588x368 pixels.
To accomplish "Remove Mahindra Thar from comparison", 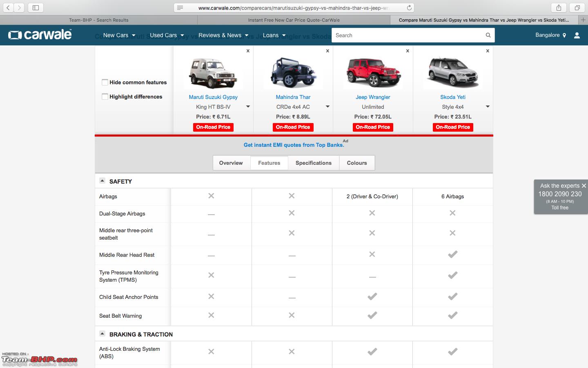I will [x=327, y=51].
